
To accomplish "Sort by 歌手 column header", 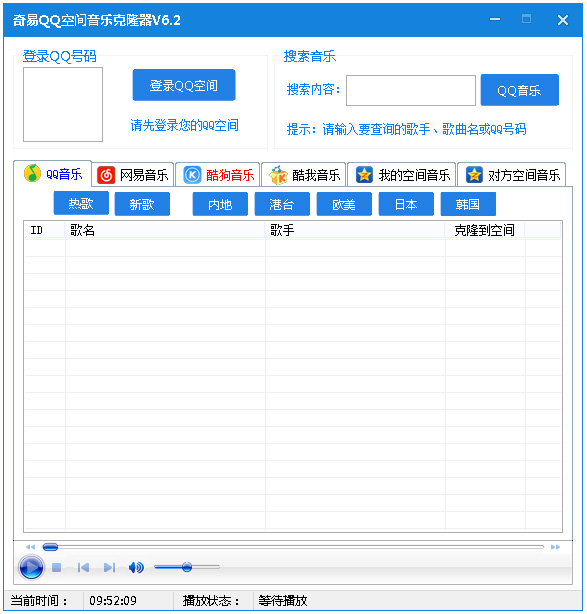I will point(355,230).
